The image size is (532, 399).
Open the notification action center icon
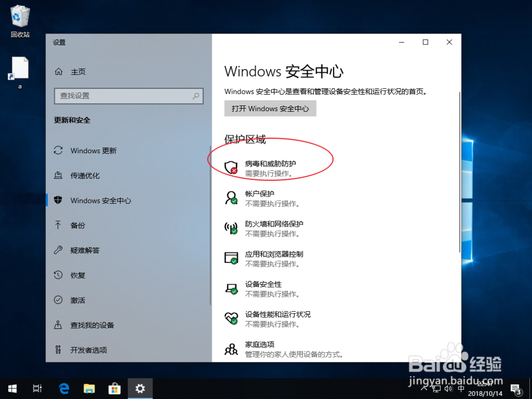point(516,389)
